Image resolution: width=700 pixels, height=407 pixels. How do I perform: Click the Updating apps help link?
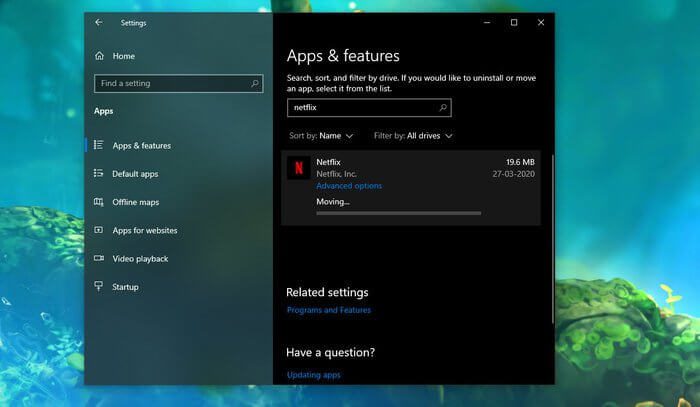click(313, 375)
